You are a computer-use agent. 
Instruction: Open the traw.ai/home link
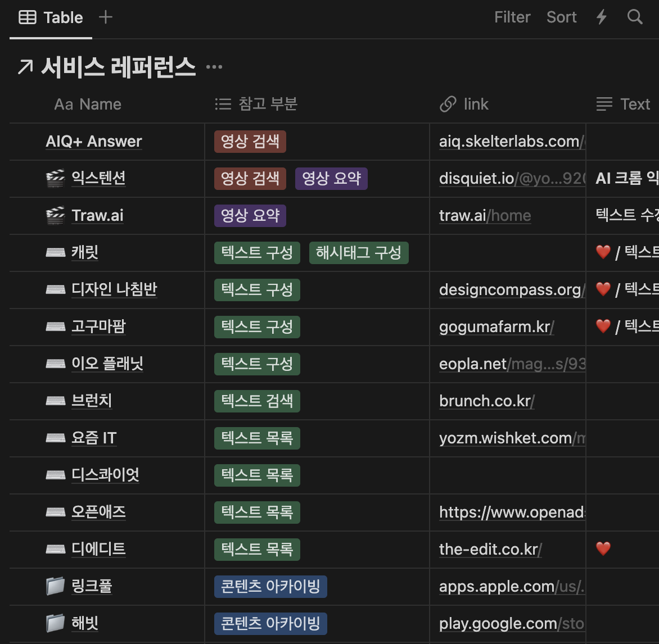pyautogui.click(x=485, y=215)
